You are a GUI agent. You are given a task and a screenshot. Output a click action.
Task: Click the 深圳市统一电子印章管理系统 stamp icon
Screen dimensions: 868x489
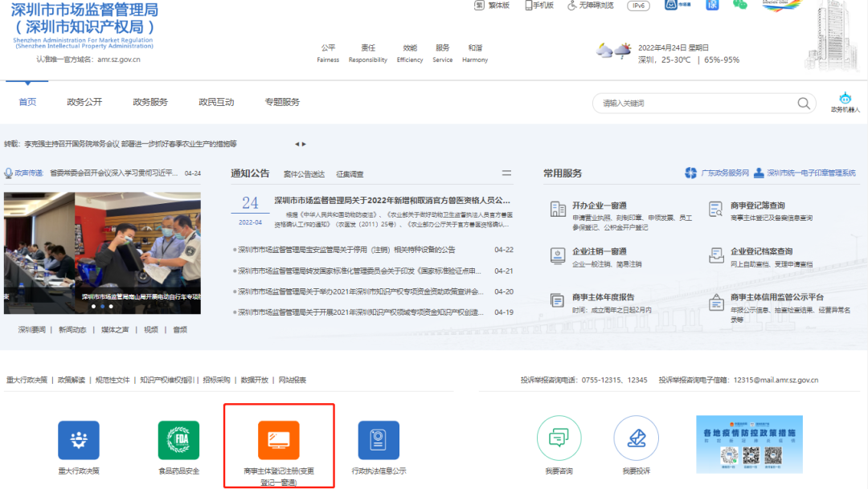tap(759, 173)
